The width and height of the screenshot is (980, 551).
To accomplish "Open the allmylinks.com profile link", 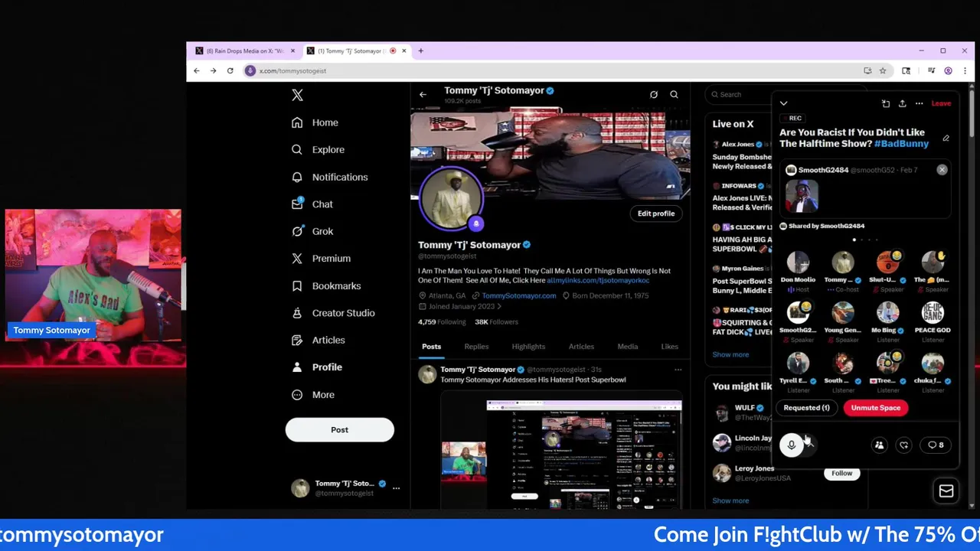I will (598, 280).
